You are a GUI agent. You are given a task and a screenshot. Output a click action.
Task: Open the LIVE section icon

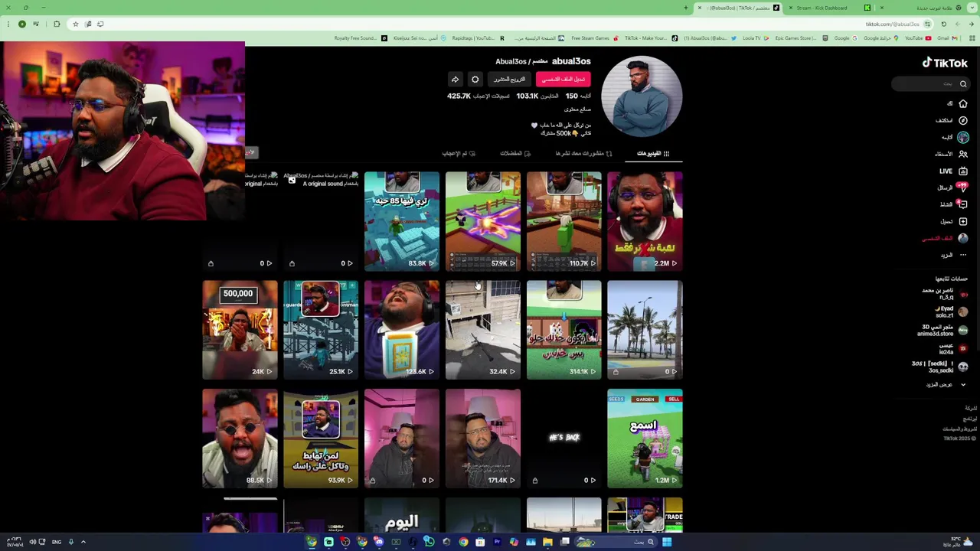coord(962,171)
